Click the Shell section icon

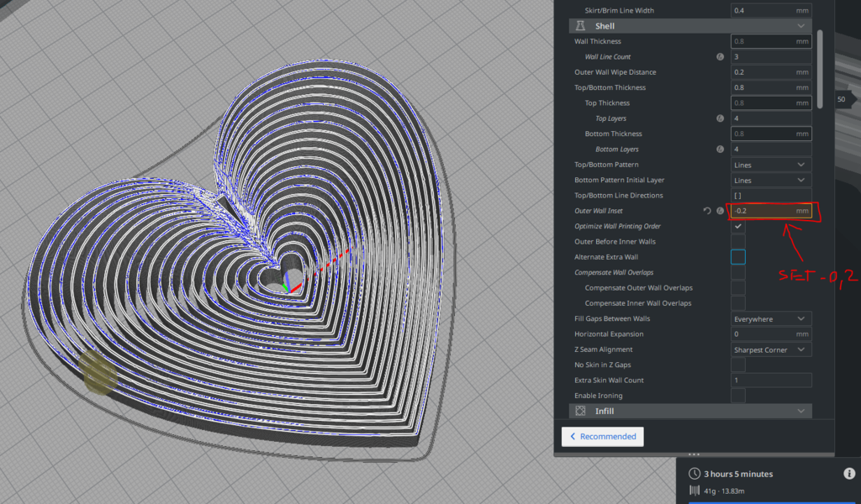579,25
